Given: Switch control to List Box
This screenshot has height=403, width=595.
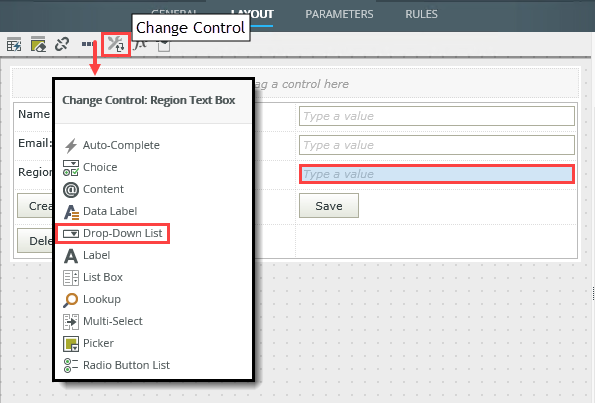Looking at the screenshot, I should pos(93,277).
